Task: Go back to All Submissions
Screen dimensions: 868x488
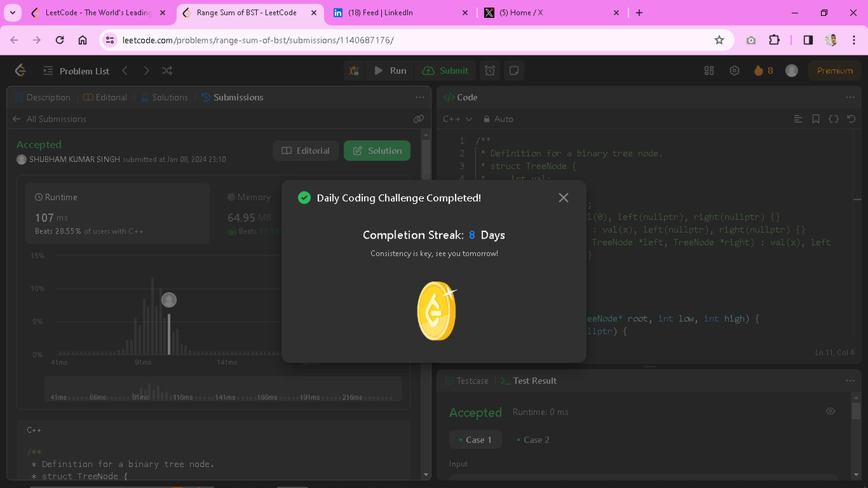Action: 49,119
